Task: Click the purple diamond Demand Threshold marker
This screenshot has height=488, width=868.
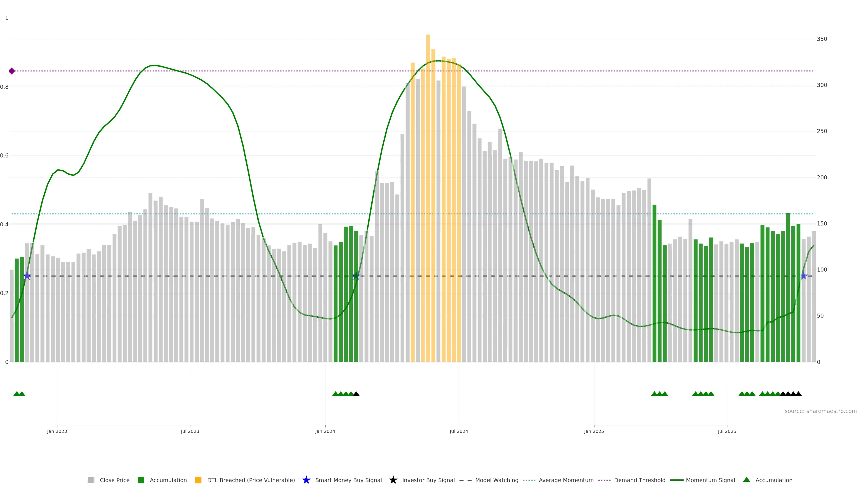Action: pyautogui.click(x=12, y=71)
